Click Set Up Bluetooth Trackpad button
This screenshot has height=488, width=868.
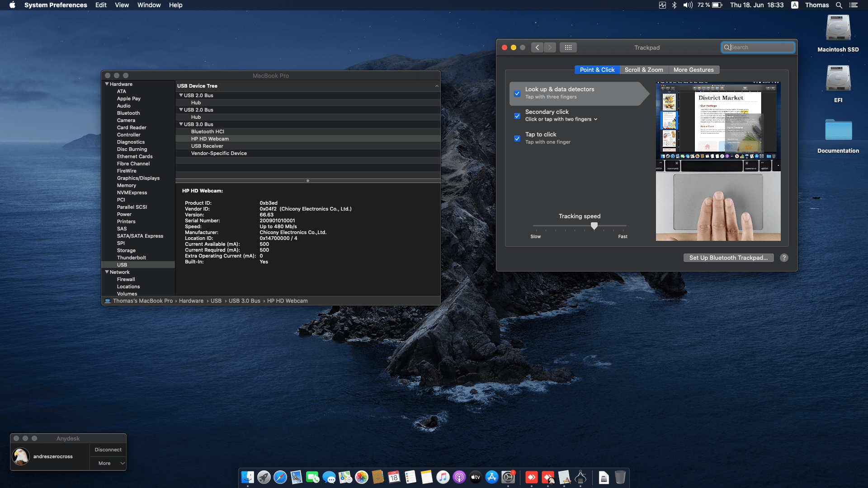coord(728,258)
